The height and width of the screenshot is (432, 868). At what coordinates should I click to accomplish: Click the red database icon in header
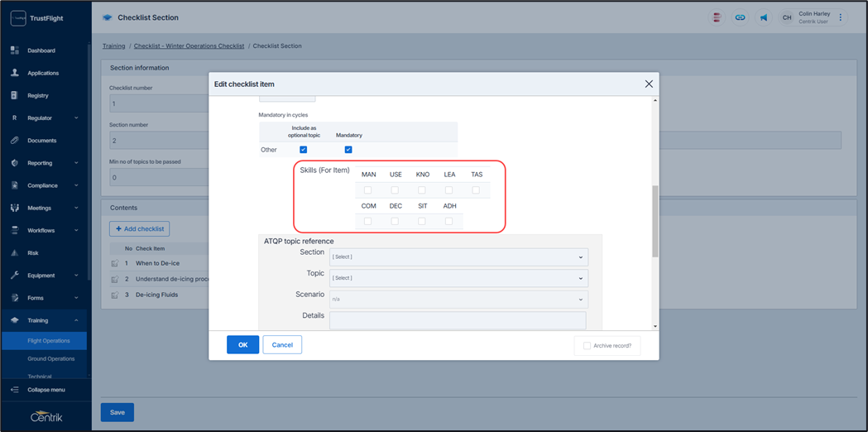click(717, 17)
